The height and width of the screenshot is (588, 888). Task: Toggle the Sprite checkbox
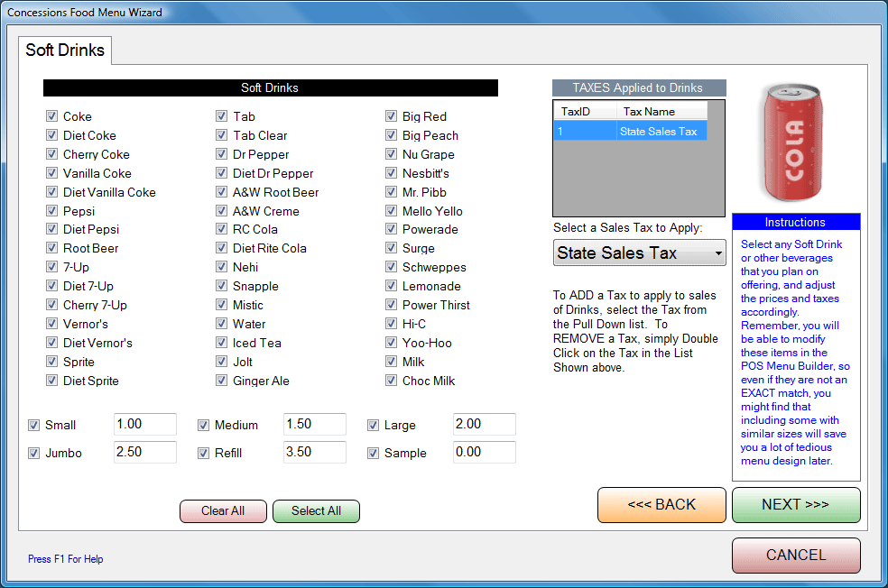point(51,361)
